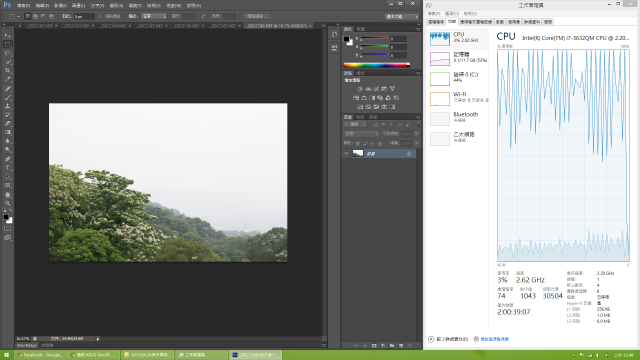
Task: Select the Zoom tool in toolbox
Action: tap(8, 203)
